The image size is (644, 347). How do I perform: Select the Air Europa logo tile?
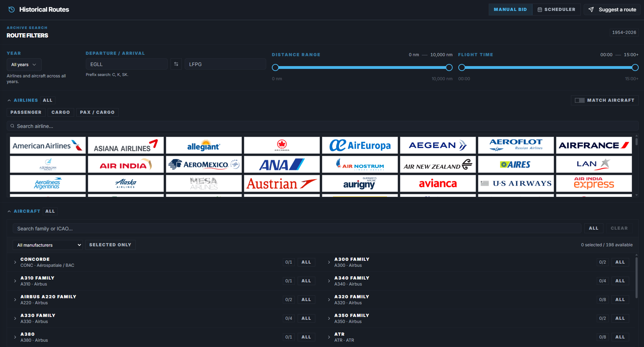coord(360,145)
